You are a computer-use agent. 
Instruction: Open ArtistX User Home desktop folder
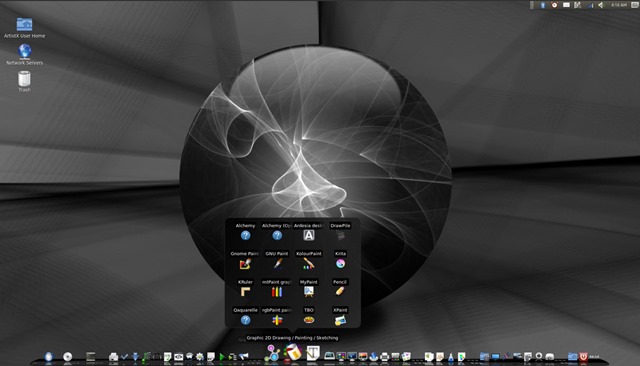click(x=24, y=24)
